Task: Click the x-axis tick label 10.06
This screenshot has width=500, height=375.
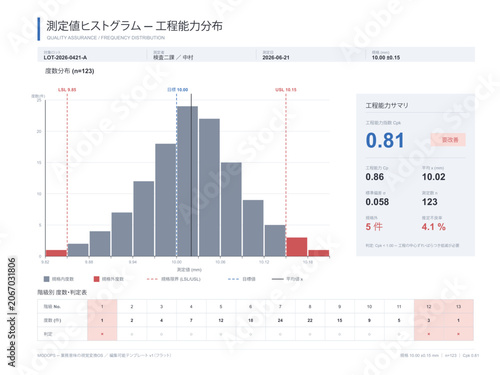Action: (220, 262)
